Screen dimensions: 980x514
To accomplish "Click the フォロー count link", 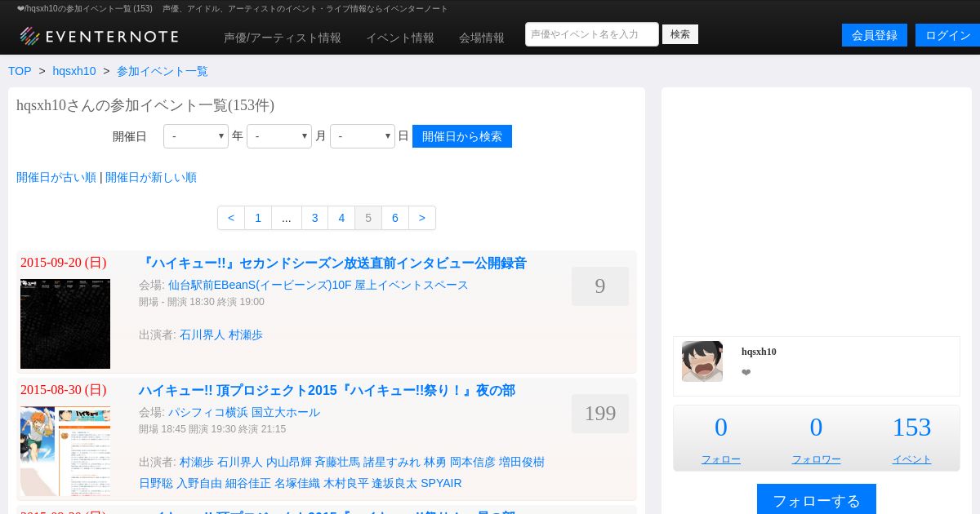I will pos(721,459).
